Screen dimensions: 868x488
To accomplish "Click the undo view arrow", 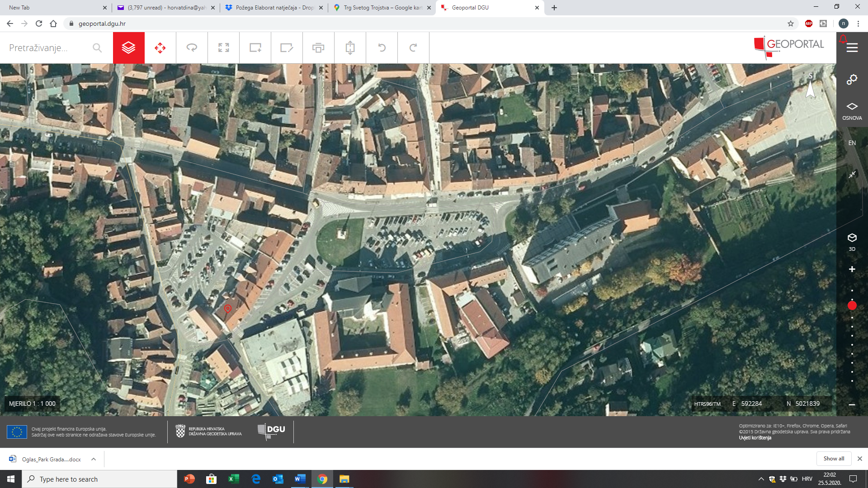I will tap(382, 47).
